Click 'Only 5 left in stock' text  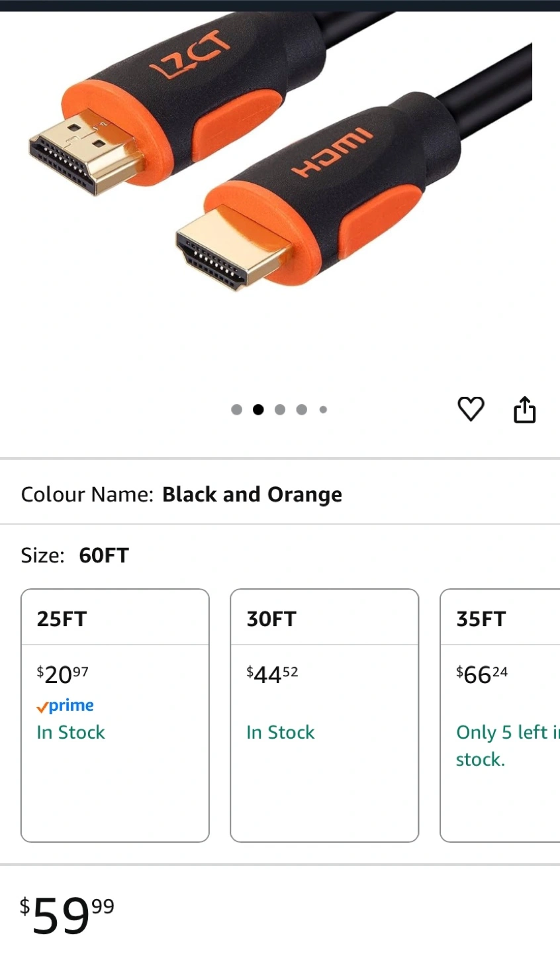tap(506, 745)
